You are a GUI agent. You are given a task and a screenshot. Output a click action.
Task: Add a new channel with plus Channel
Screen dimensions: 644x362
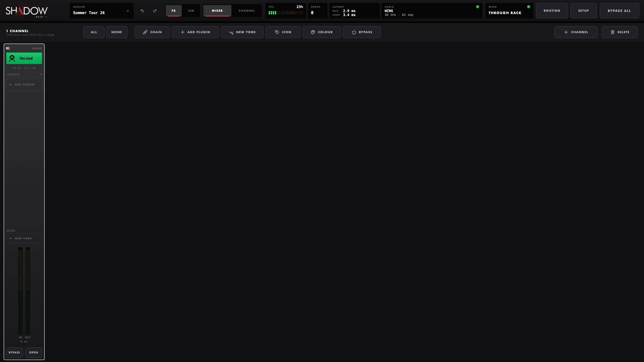pos(576,32)
